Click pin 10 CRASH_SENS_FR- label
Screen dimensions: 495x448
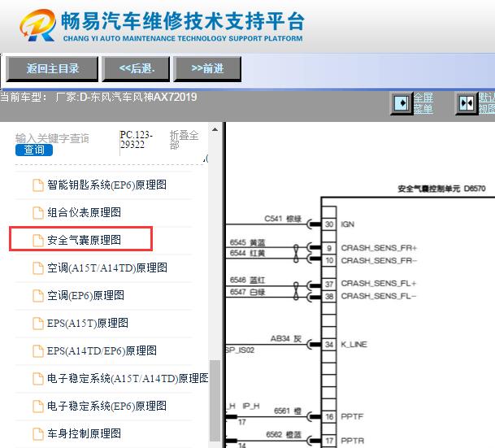click(379, 260)
